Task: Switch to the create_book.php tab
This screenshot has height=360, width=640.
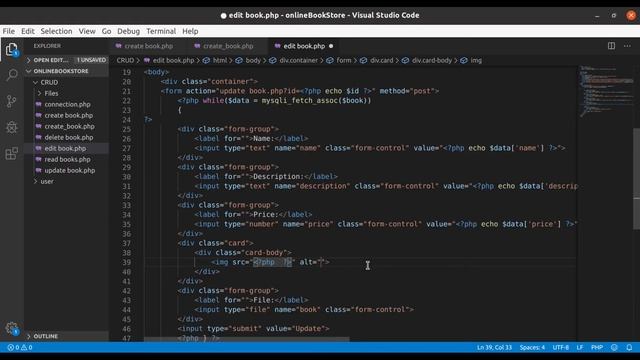Action: click(x=228, y=46)
